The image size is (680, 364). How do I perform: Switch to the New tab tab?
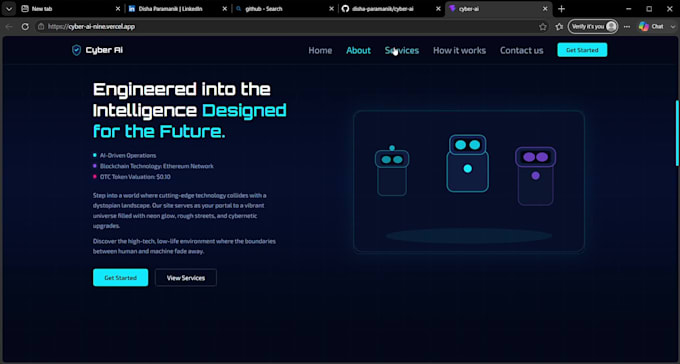coord(71,9)
